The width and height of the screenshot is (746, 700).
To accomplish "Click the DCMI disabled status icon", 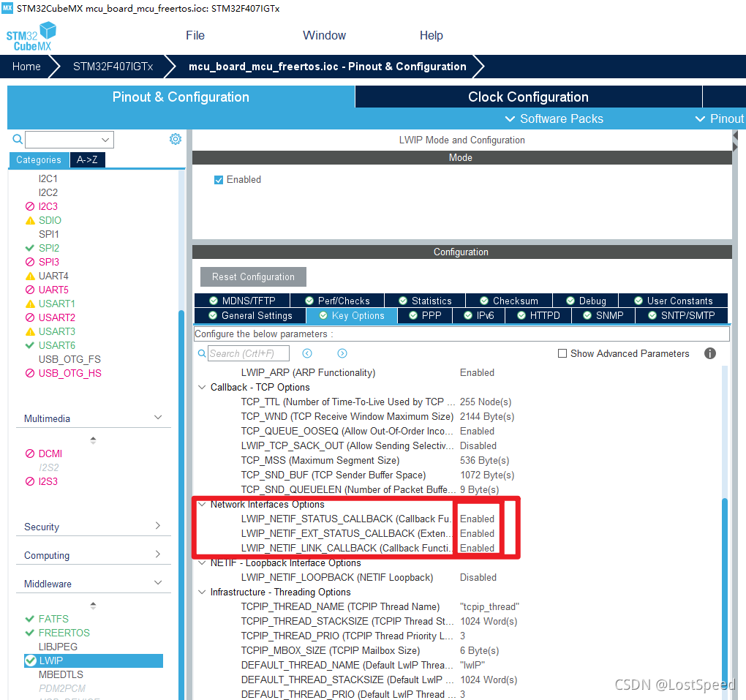I will tap(30, 454).
